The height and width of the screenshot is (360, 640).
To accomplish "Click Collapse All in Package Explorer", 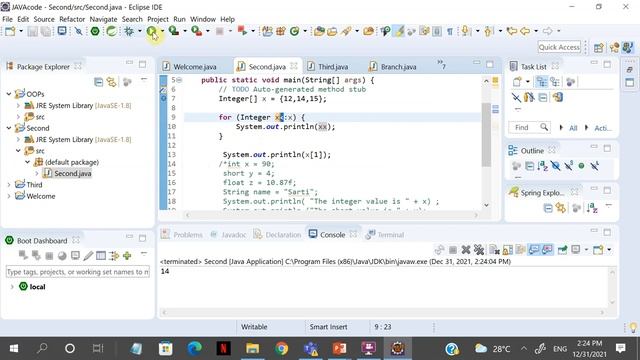I will click(x=98, y=82).
